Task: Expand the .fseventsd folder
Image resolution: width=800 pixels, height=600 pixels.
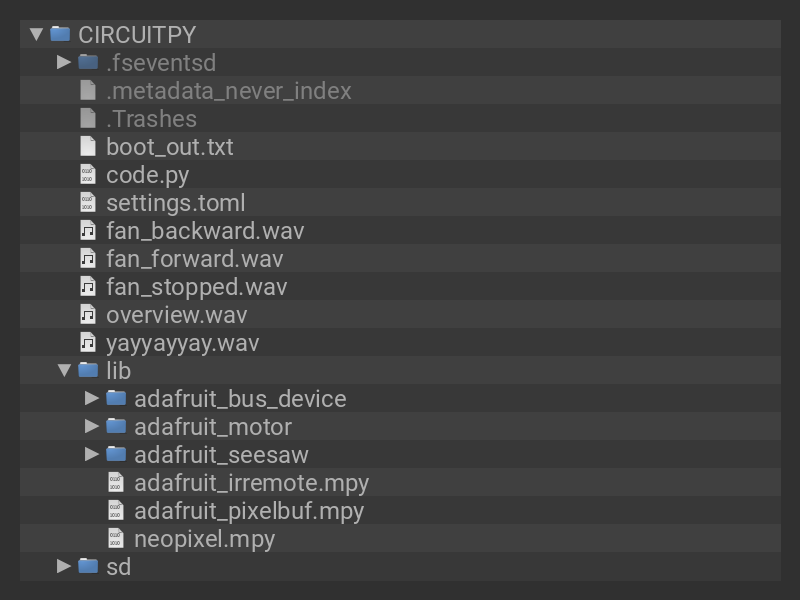Action: (x=64, y=62)
